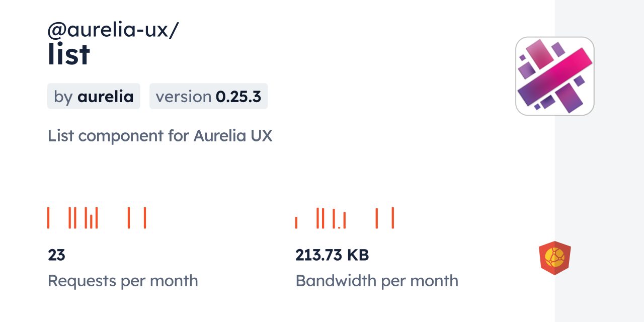Open the "by aurelia" author badge
The image size is (644, 322).
[x=94, y=97]
